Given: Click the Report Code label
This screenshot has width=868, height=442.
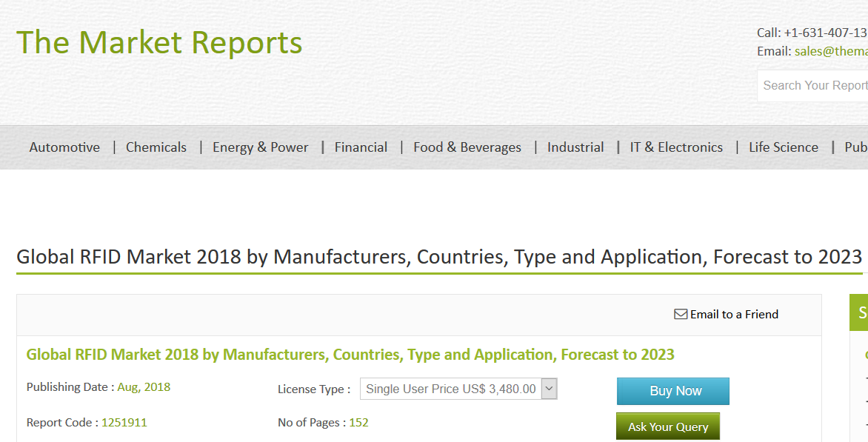Looking at the screenshot, I should tap(62, 423).
